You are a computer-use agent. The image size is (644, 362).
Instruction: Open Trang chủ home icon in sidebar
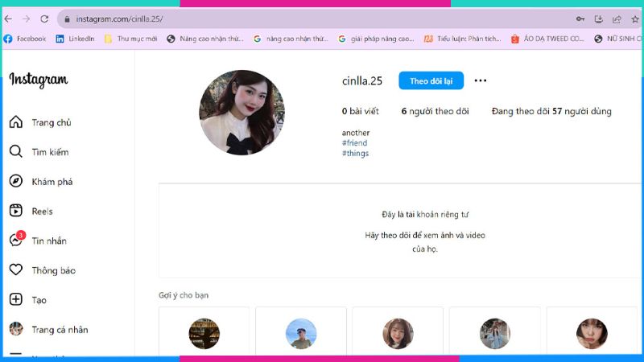click(15, 122)
